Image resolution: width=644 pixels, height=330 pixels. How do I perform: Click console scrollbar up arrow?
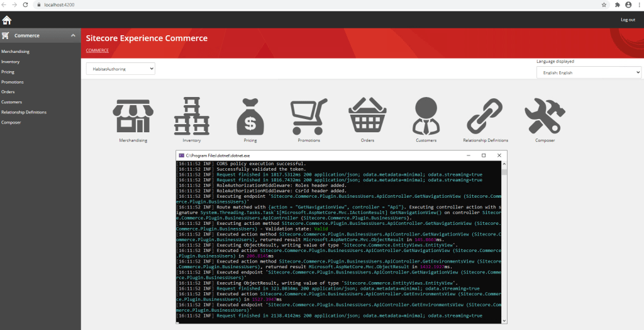pos(504,164)
